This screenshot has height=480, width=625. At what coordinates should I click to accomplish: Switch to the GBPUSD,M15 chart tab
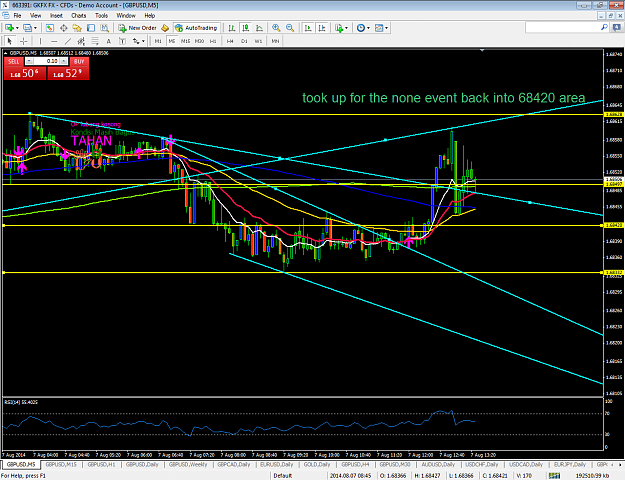[x=61, y=464]
